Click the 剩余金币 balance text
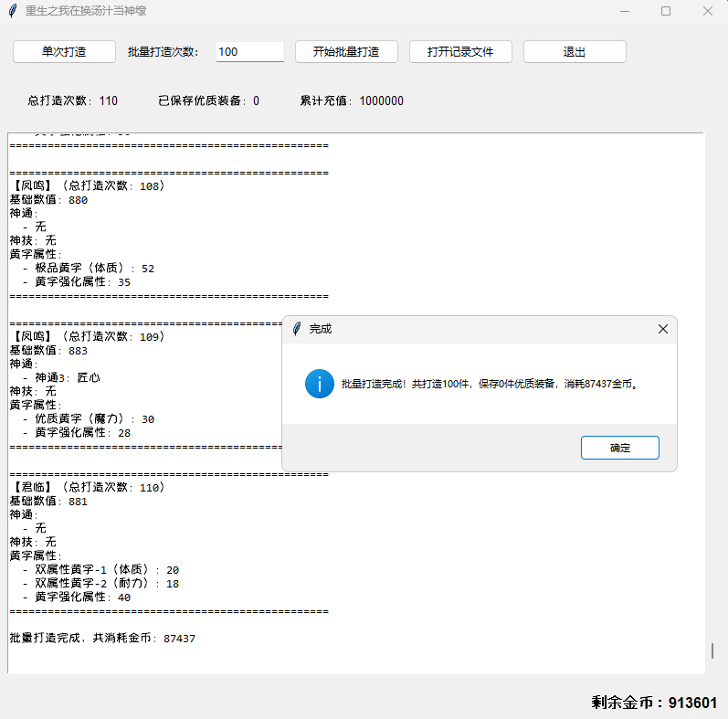The width and height of the screenshot is (728, 719). point(654,703)
